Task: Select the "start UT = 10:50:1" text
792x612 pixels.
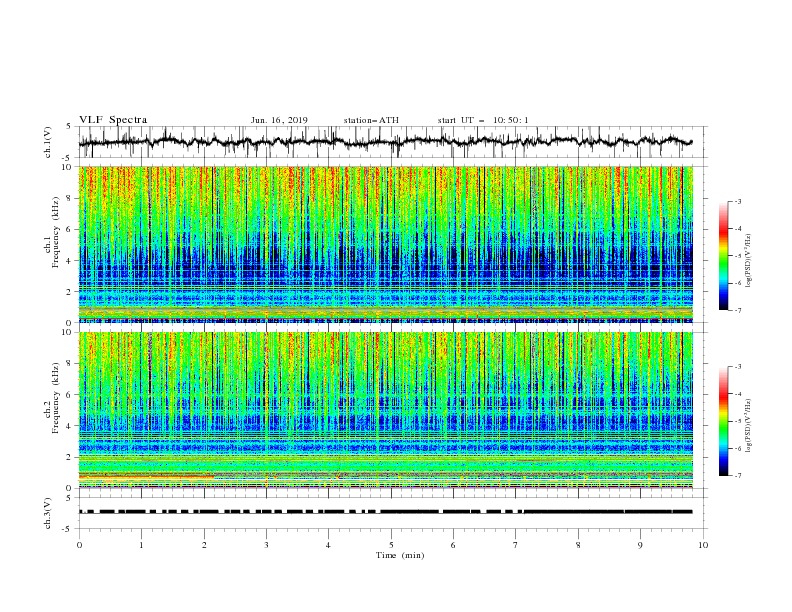Action: 483,120
